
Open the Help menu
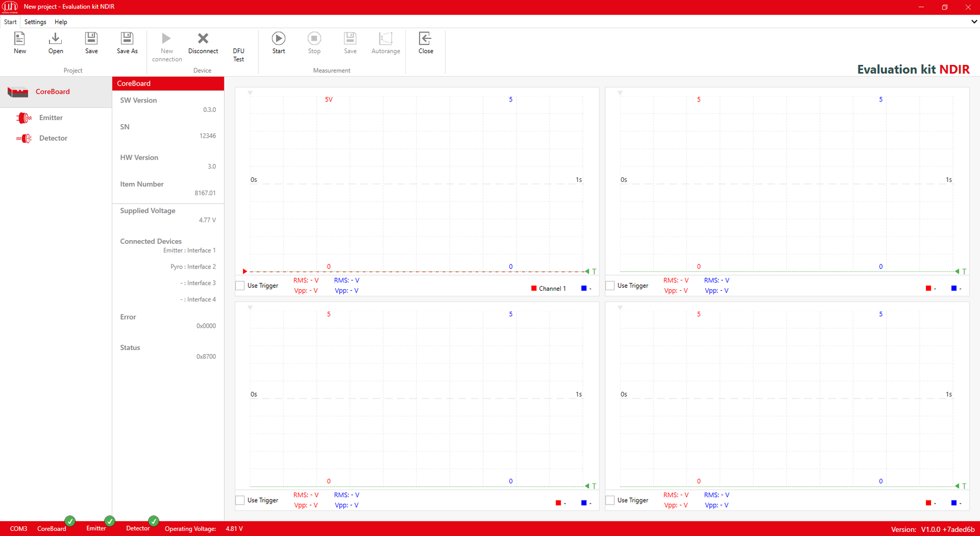click(x=61, y=22)
